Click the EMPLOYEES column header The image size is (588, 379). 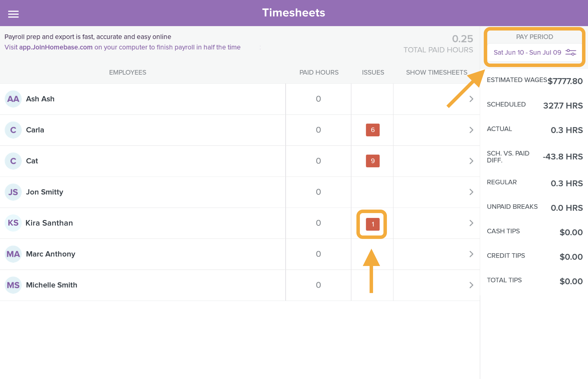coord(128,72)
